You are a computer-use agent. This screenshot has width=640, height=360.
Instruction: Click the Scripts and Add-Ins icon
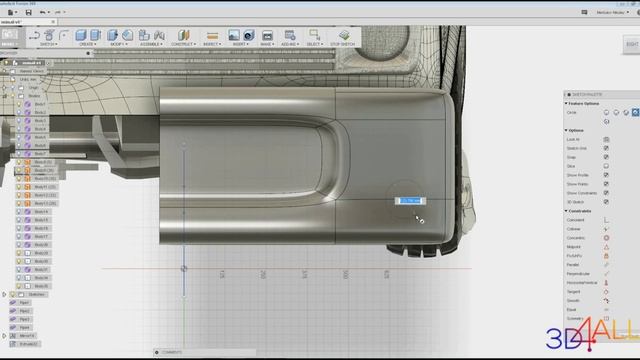pyautogui.click(x=290, y=35)
